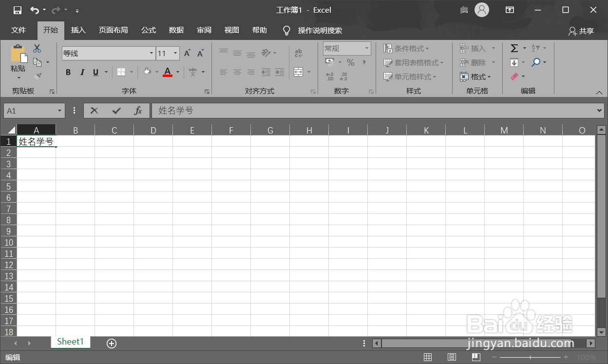Click the AutoSum sigma icon

514,48
